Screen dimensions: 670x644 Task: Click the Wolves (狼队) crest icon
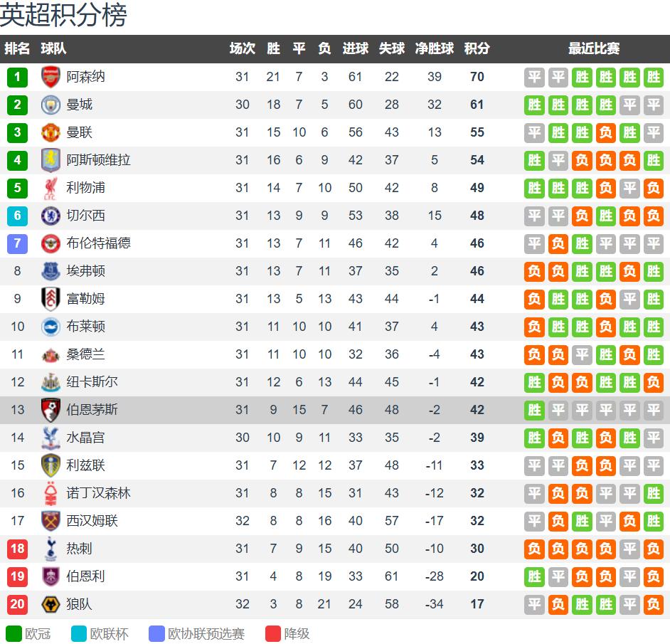pos(50,604)
